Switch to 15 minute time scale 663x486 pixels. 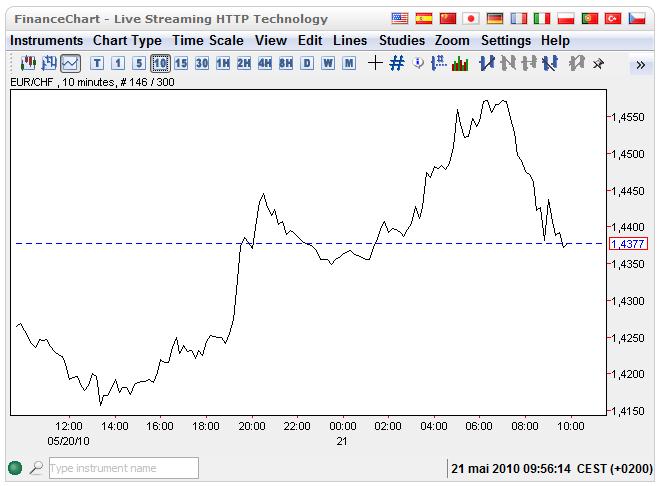click(181, 63)
